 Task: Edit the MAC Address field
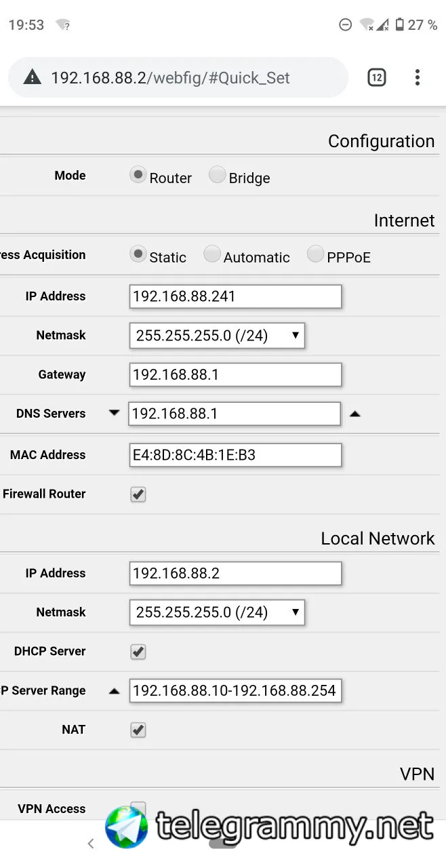tap(235, 455)
